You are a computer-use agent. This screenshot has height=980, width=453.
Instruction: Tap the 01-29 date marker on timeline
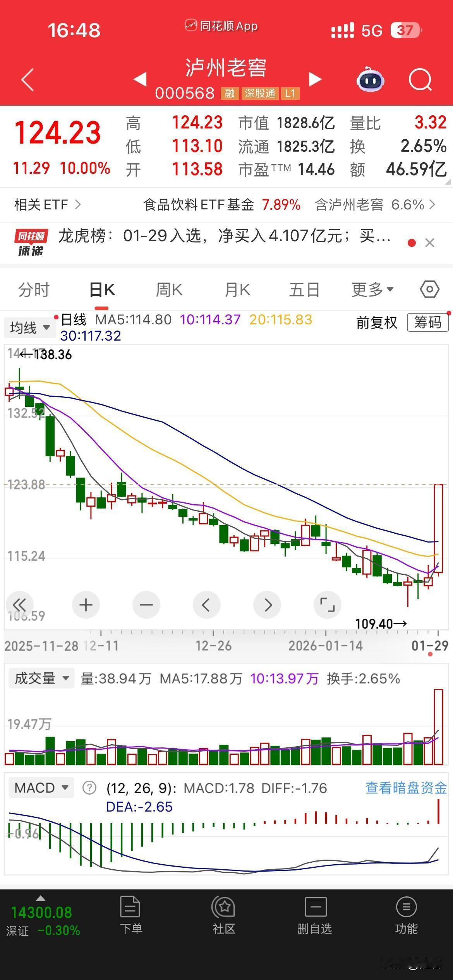click(430, 645)
